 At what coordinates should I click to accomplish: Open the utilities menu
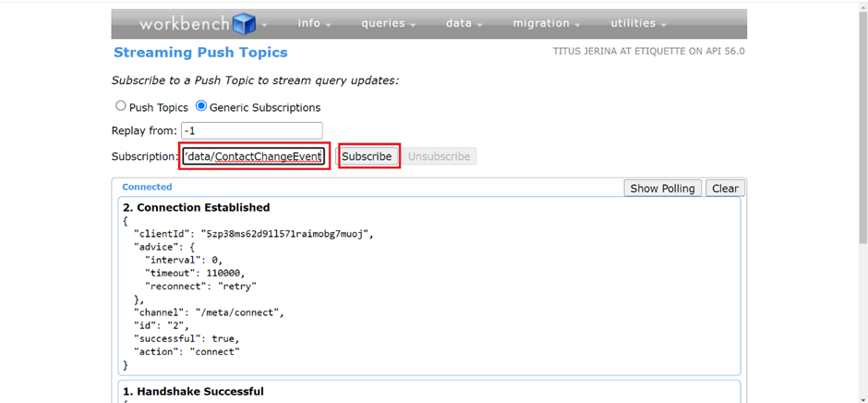[638, 23]
